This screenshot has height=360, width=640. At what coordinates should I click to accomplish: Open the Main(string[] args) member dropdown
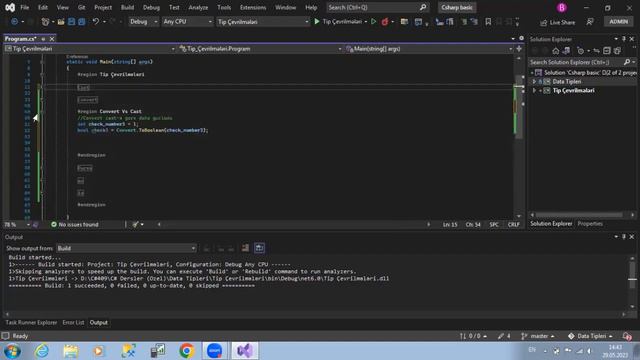[429, 49]
